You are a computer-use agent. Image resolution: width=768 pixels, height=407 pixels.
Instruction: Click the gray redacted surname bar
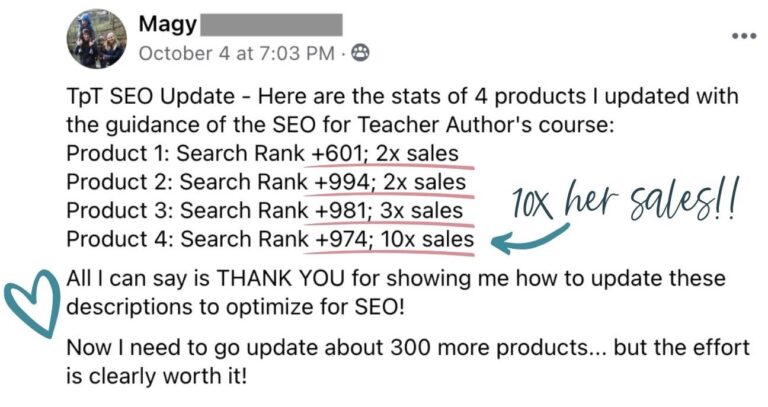(x=272, y=25)
